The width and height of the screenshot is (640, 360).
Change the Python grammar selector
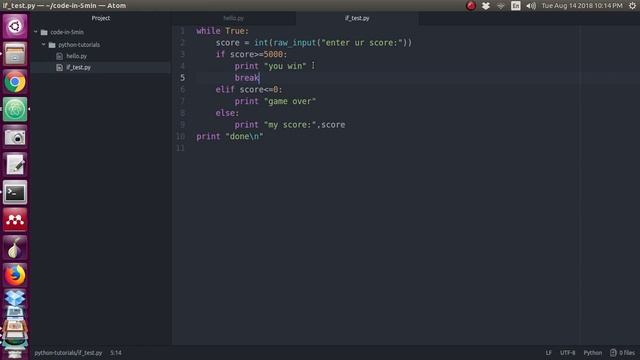pos(593,353)
